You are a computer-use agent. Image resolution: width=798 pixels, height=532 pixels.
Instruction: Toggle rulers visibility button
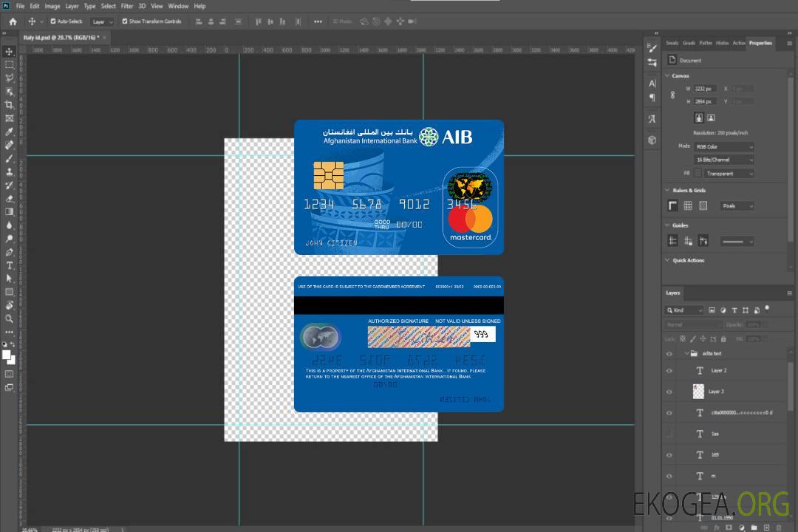click(672, 205)
